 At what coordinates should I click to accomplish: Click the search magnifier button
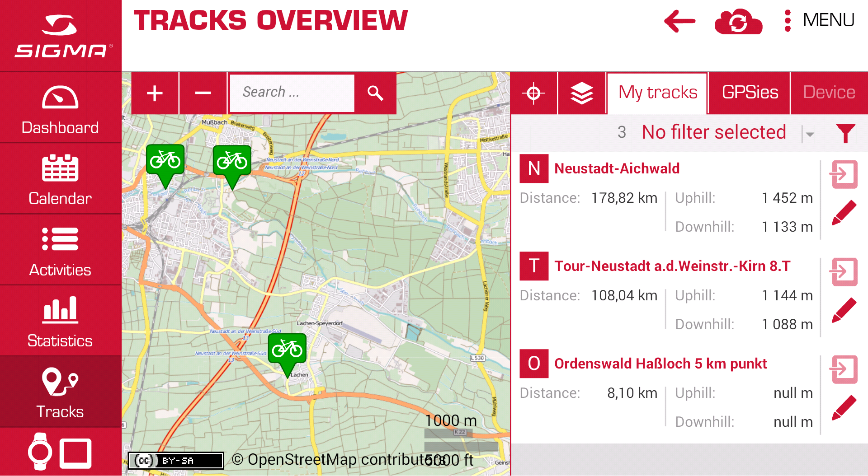pyautogui.click(x=375, y=93)
